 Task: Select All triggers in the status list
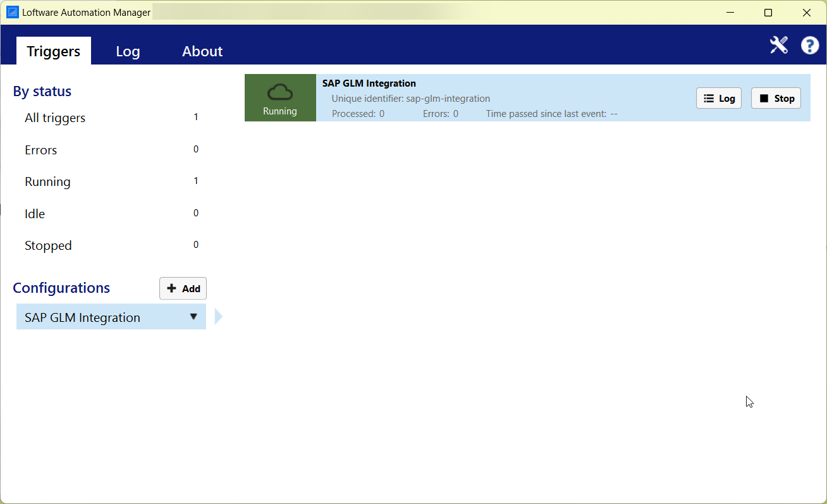coord(55,118)
